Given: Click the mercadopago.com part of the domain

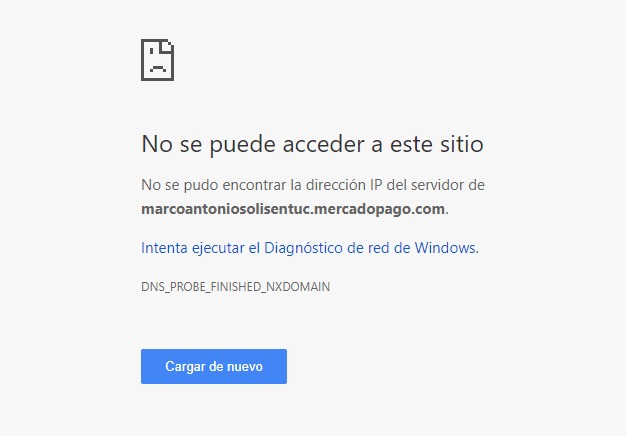Looking at the screenshot, I should tap(380, 209).
